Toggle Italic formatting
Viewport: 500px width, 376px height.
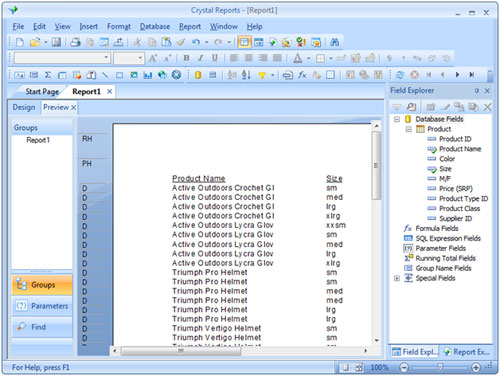[201, 58]
